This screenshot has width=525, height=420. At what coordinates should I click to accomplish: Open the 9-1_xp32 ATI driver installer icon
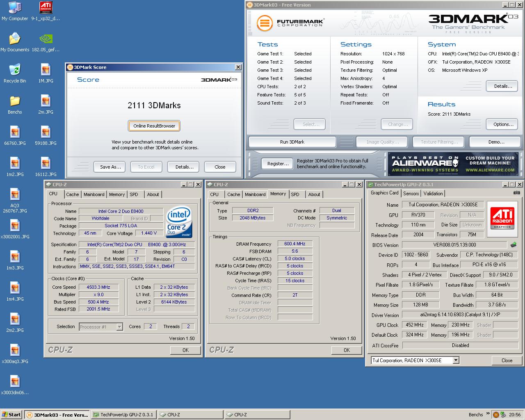46,11
